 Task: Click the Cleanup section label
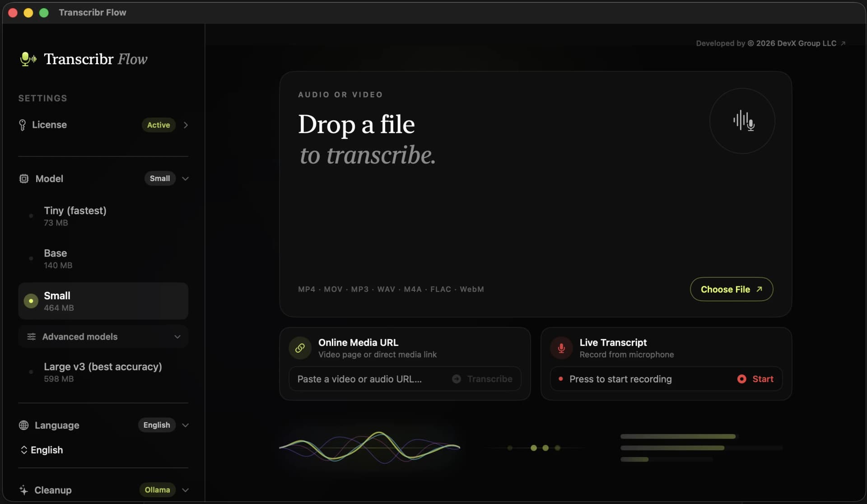[53, 490]
